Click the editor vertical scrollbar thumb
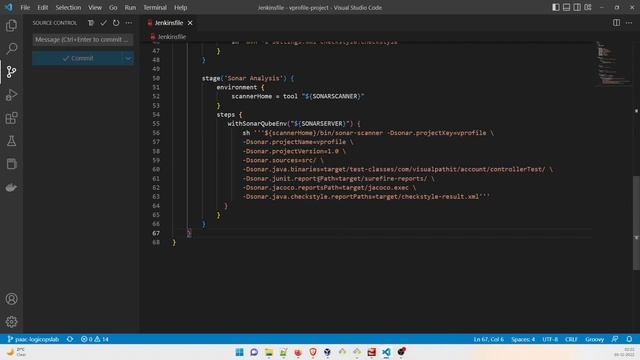The width and height of the screenshot is (640, 360). tap(636, 222)
